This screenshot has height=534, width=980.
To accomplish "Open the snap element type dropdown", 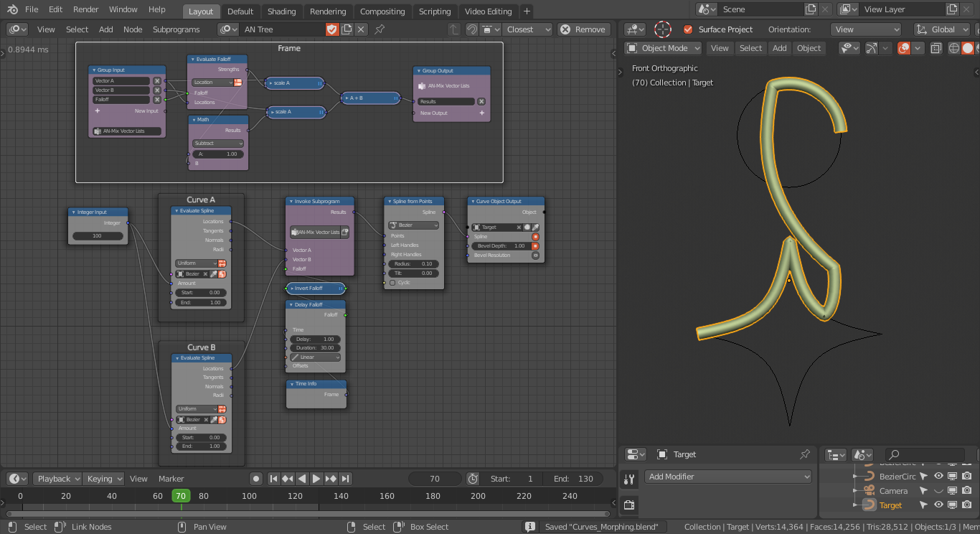I will (x=491, y=29).
